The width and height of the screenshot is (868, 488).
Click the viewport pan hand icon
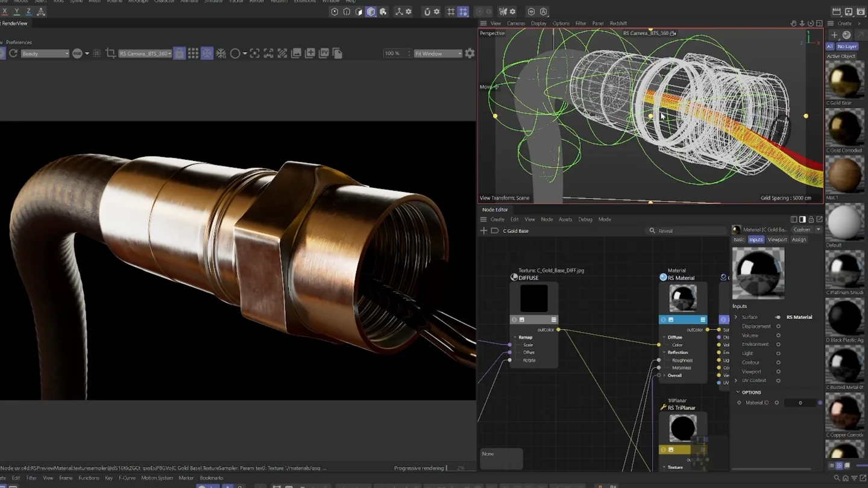pos(793,23)
